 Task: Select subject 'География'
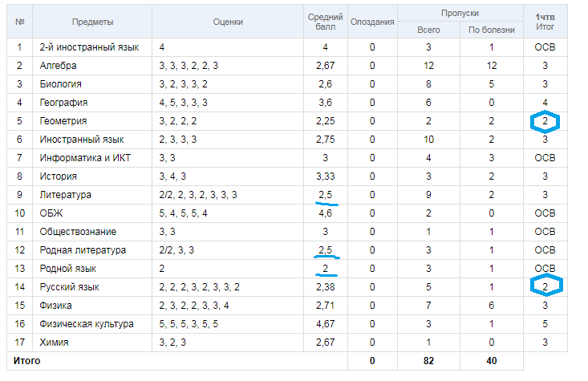pyautogui.click(x=63, y=103)
